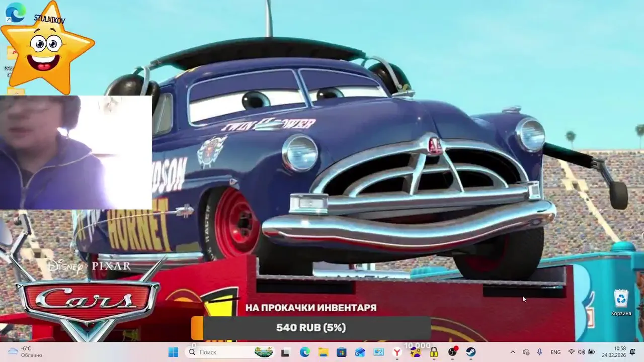Viewport: 644px width, 362px height.
Task: Open the Outlook mail app in taskbar
Action: click(360, 352)
